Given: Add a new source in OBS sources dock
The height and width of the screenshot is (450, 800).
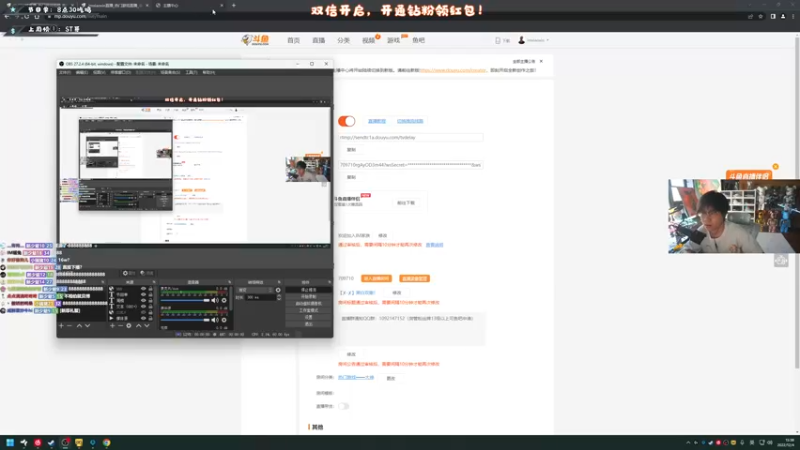Looking at the screenshot, I should pos(112,326).
